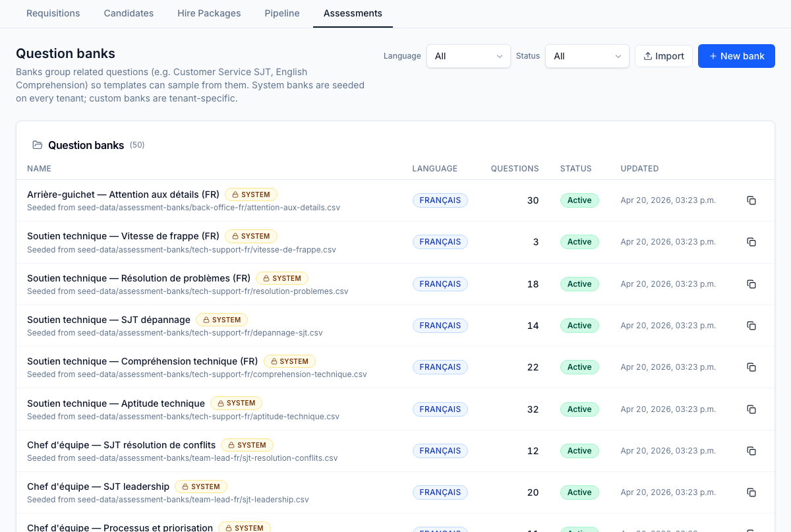Click SYSTEM badge on SJT résolution de conflits
This screenshot has width=791, height=532.
tap(247, 445)
